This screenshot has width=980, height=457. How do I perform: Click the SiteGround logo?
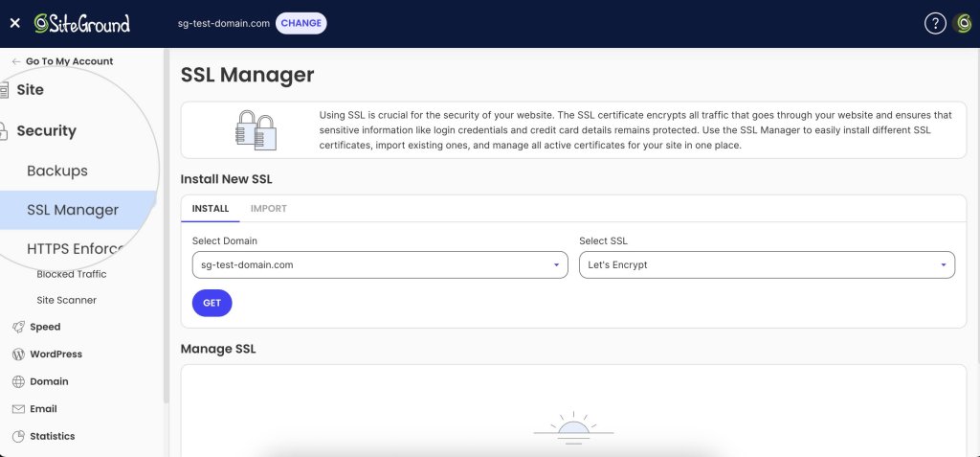[82, 23]
